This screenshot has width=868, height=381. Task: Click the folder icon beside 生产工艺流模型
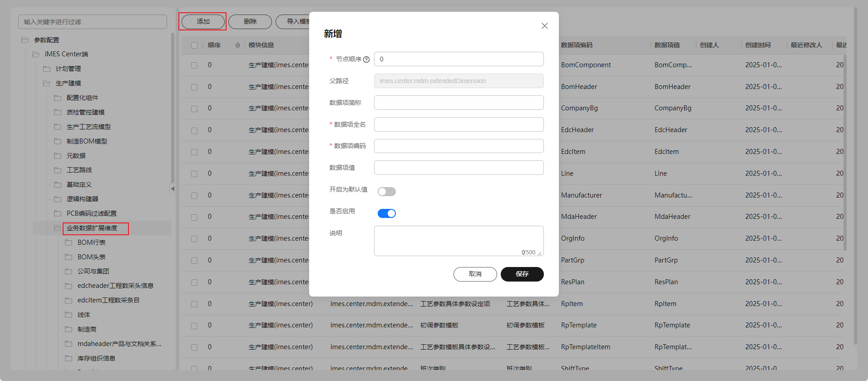click(x=58, y=127)
